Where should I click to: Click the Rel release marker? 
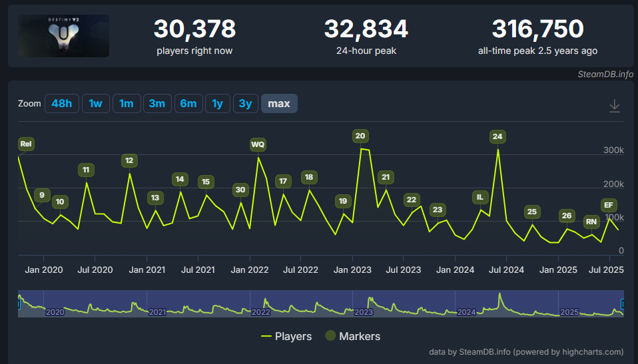26,144
